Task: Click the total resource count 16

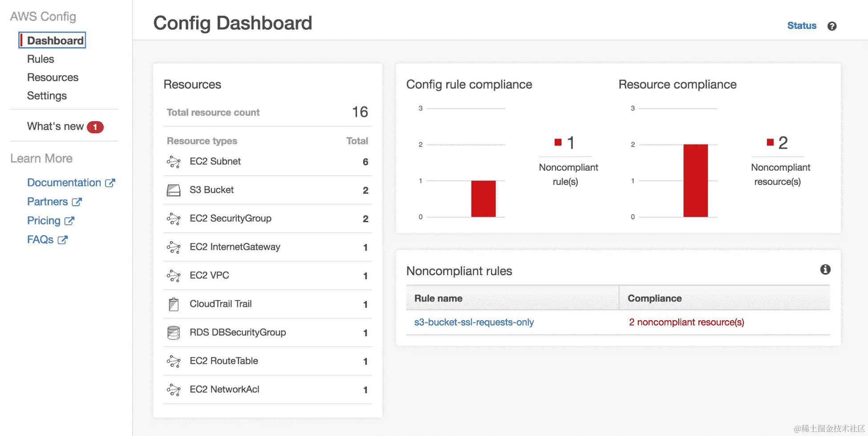Action: coord(360,112)
